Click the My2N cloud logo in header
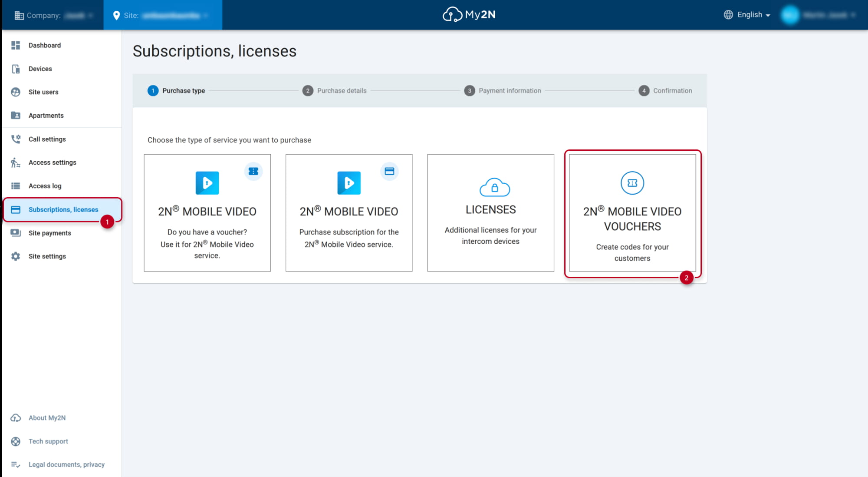868x477 pixels. [469, 14]
